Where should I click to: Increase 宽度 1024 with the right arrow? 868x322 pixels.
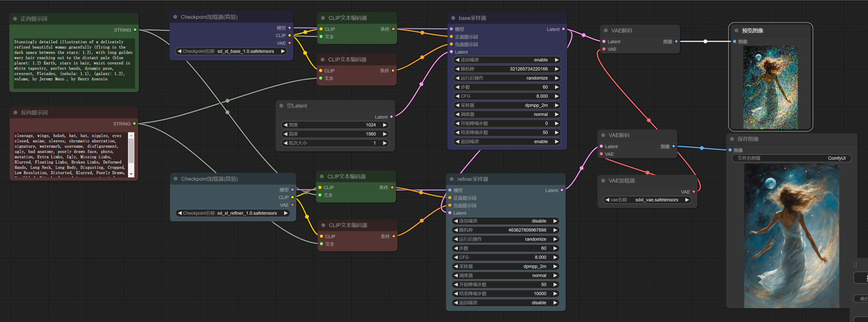point(385,125)
